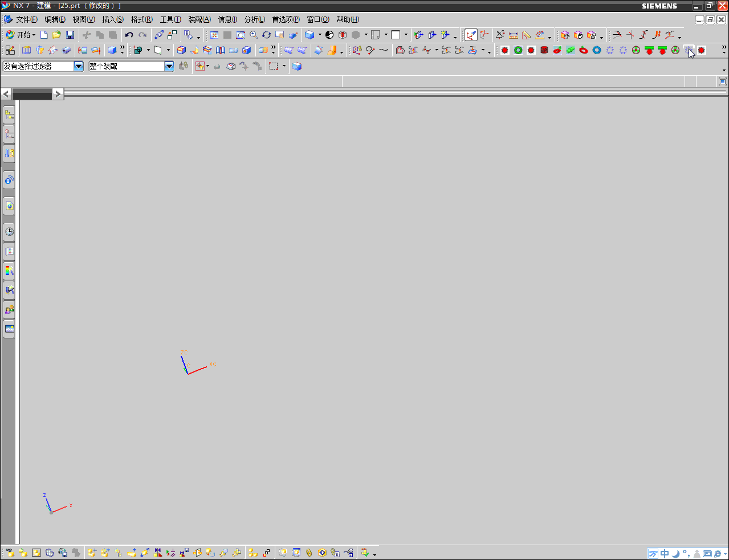Expand the selection filter 没有选择过滤器 combo box
The height and width of the screenshot is (560, 729).
(79, 66)
